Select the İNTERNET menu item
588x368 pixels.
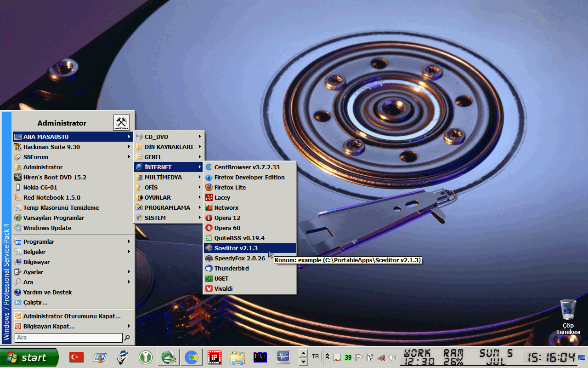(169, 167)
